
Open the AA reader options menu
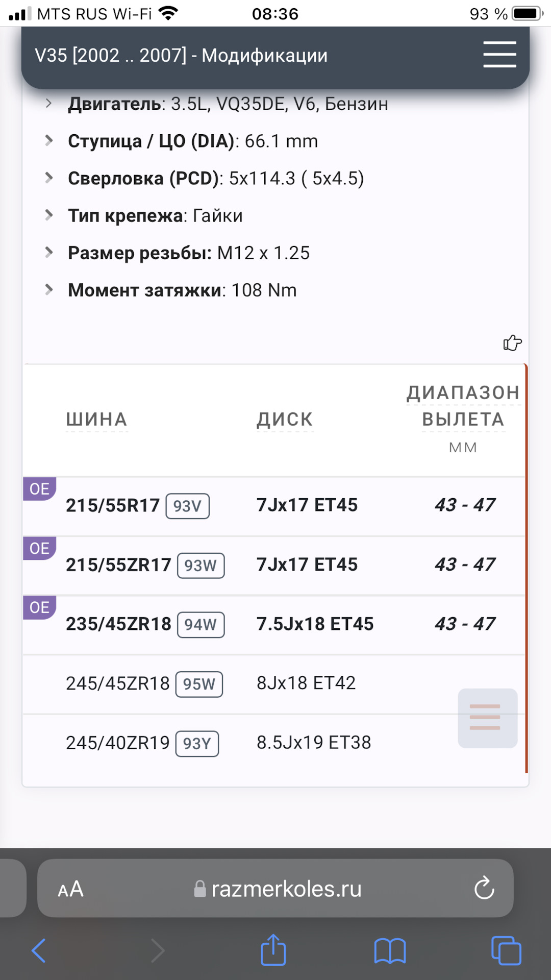click(x=70, y=889)
